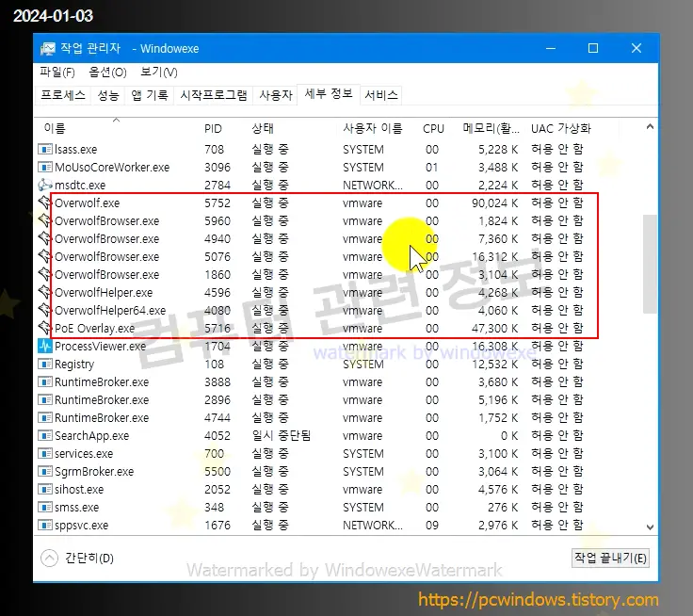Click icon of OverwolfBrowser.exe PID 4940
The width and height of the screenshot is (693, 616).
pyautogui.click(x=45, y=238)
